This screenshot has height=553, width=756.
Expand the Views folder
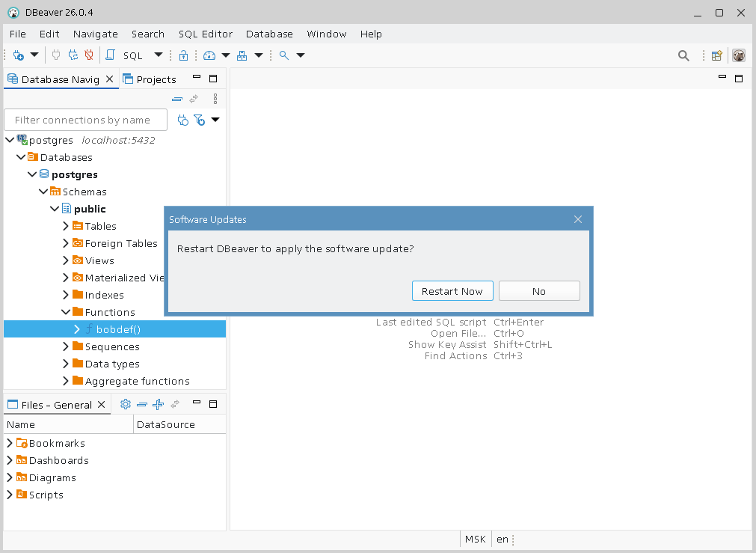(x=66, y=260)
